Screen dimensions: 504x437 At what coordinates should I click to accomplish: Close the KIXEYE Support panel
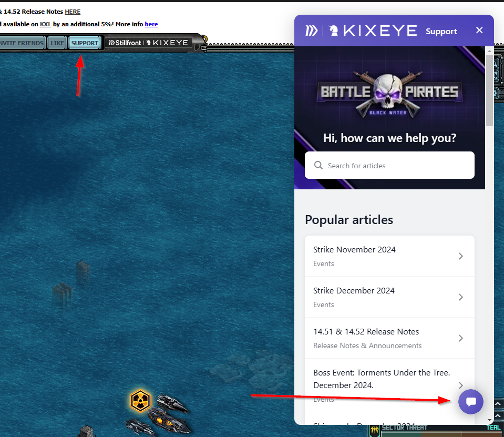(x=479, y=31)
